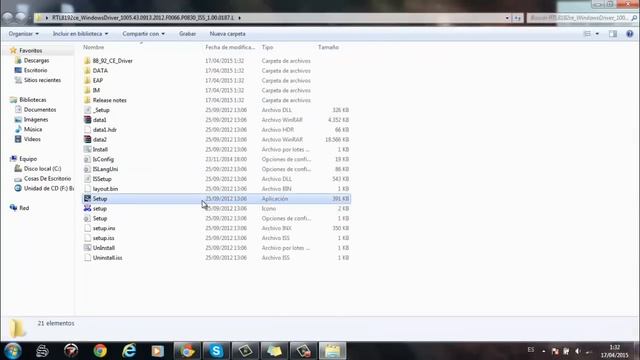Go to Descargas in the sidebar
The width and height of the screenshot is (640, 360).
[36, 60]
